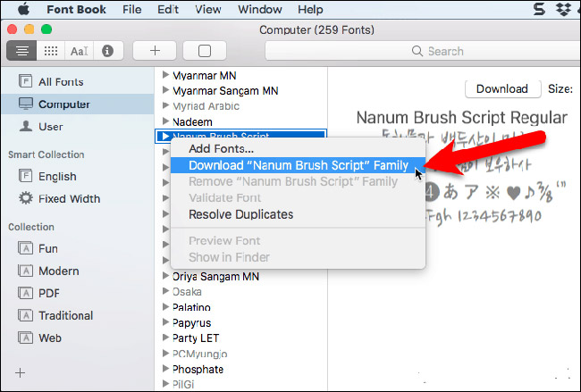The image size is (581, 392).
Task: Expand the PCMyungjo family
Action: click(x=165, y=353)
